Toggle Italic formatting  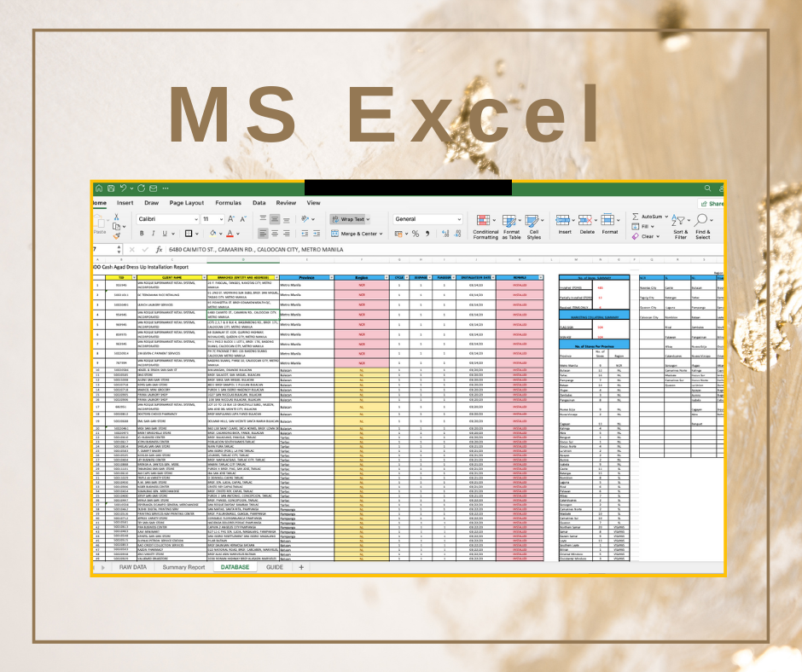[x=153, y=234]
